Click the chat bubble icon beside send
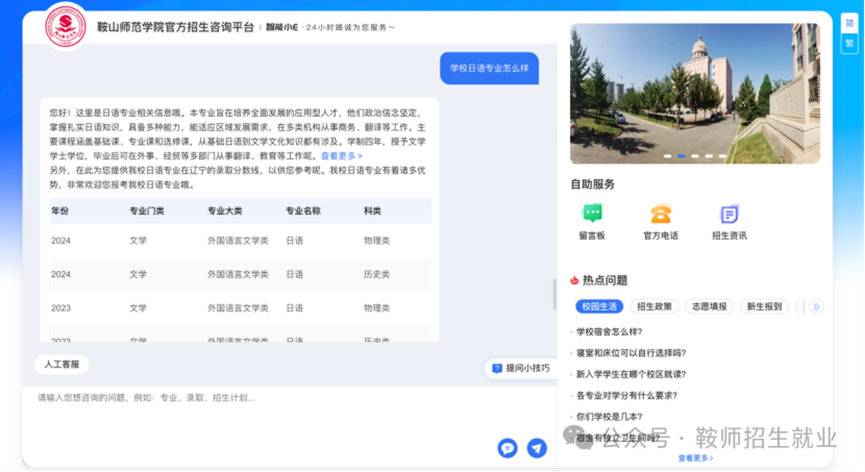865x472 pixels. (508, 448)
